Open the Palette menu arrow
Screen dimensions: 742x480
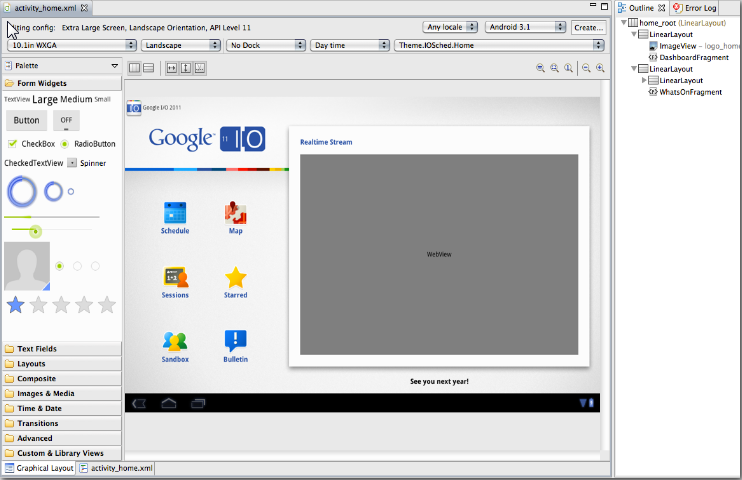pyautogui.click(x=115, y=66)
